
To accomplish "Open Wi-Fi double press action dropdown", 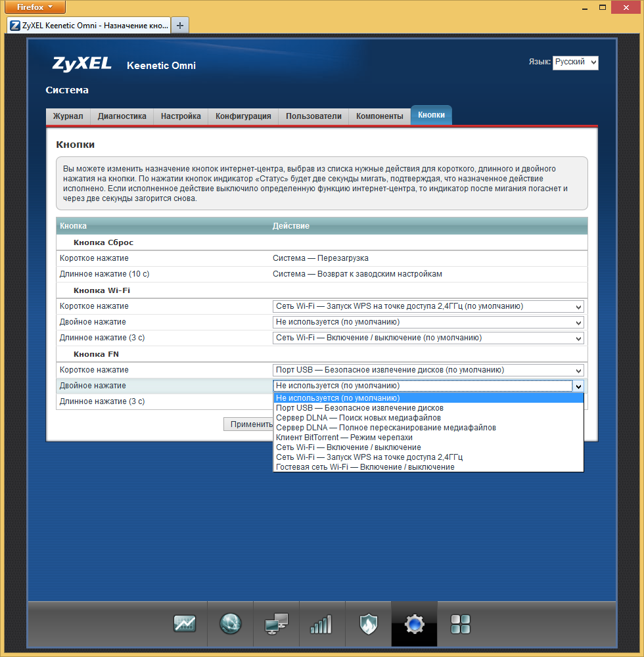I will [428, 322].
